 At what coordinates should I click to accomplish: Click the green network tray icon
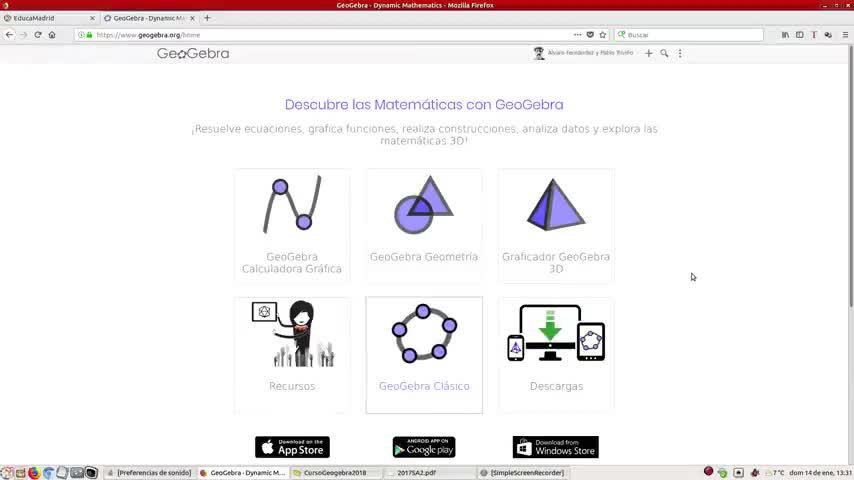[x=723, y=473]
